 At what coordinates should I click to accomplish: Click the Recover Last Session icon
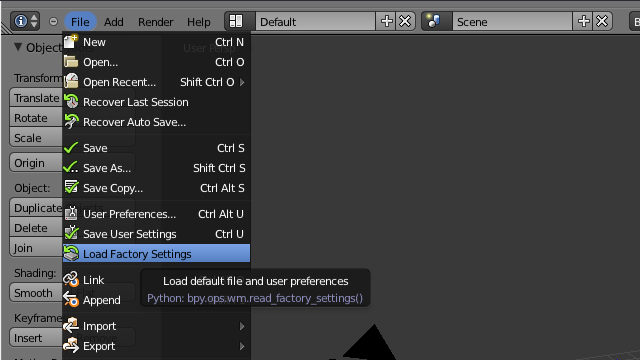coord(71,101)
